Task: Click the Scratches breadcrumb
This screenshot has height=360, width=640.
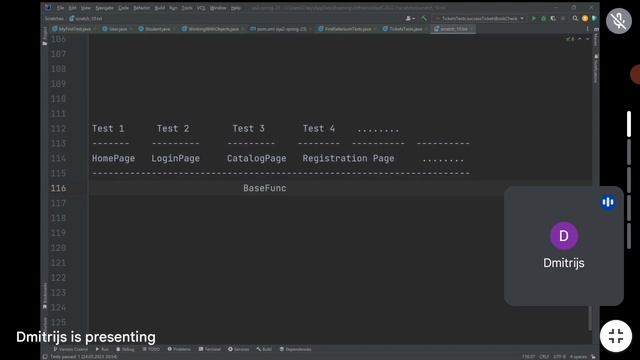Action: click(x=54, y=18)
